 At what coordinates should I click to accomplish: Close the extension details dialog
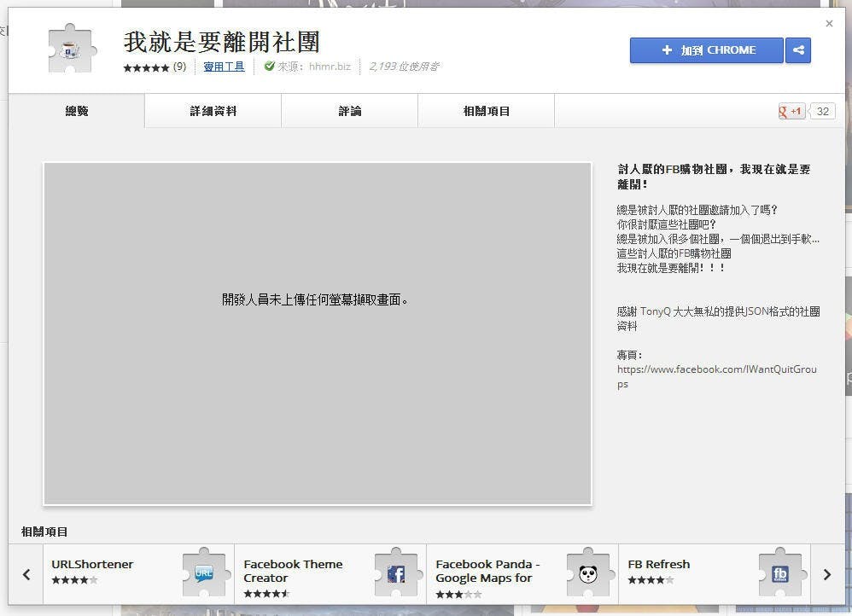829,24
